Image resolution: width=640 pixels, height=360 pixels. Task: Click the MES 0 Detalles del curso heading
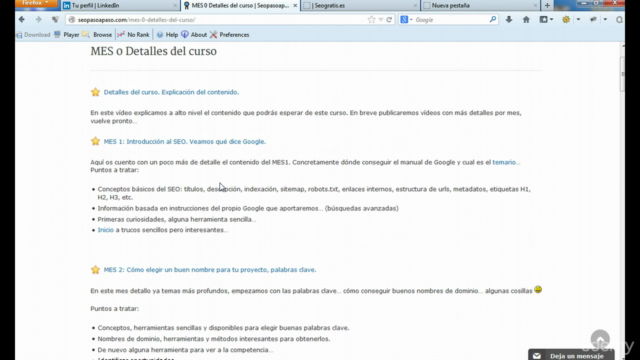click(x=153, y=51)
